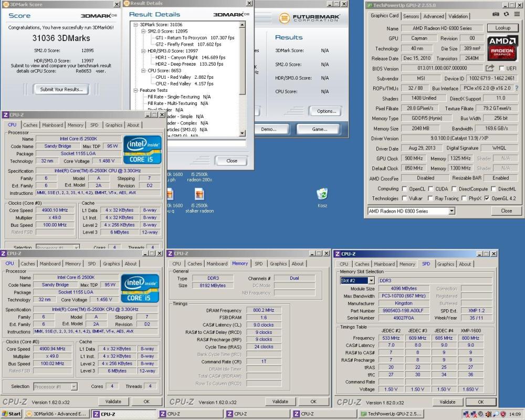Image resolution: width=525 pixels, height=420 pixels.
Task: Open the 'i5 2500k stalker radeon' desktop file
Action: pyautogui.click(x=199, y=200)
